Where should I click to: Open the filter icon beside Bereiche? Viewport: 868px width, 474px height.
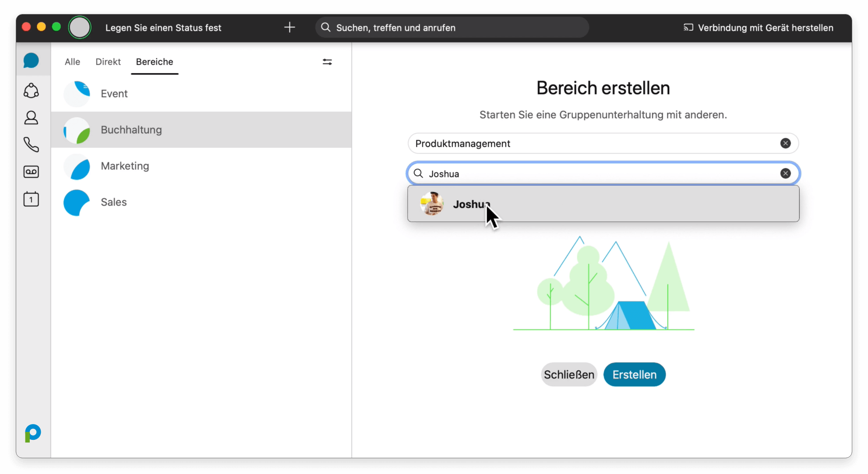click(x=327, y=62)
